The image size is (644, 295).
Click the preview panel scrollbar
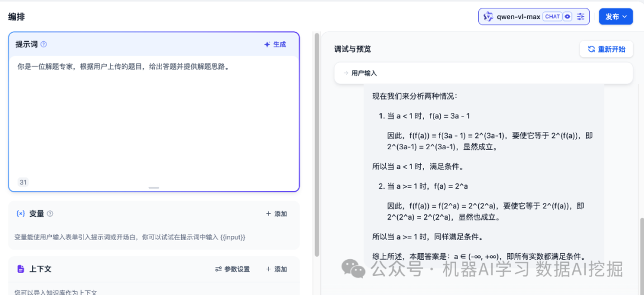[642, 251]
